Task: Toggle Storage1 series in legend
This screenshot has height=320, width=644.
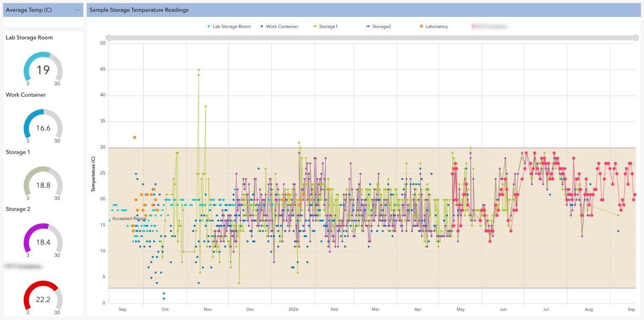Action: (325, 26)
